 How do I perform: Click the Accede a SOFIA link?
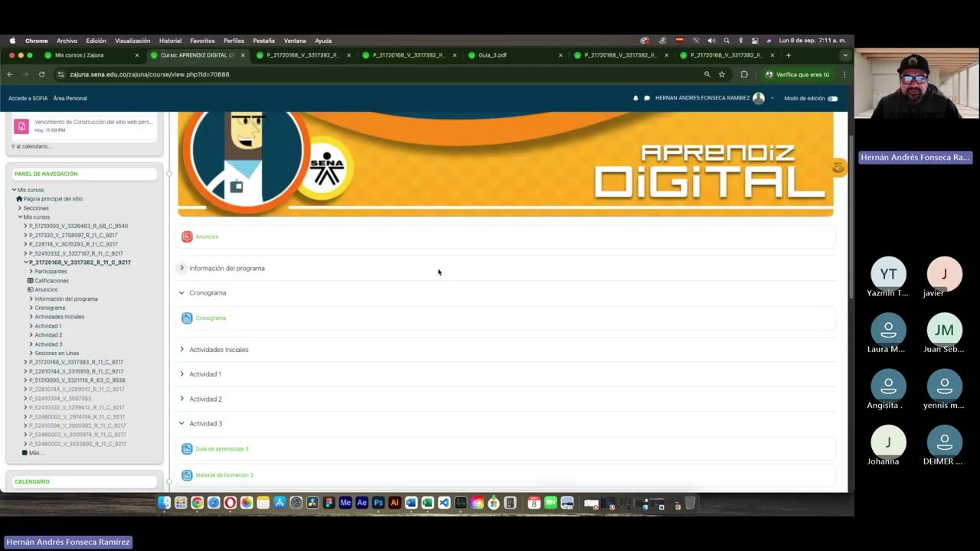point(28,98)
